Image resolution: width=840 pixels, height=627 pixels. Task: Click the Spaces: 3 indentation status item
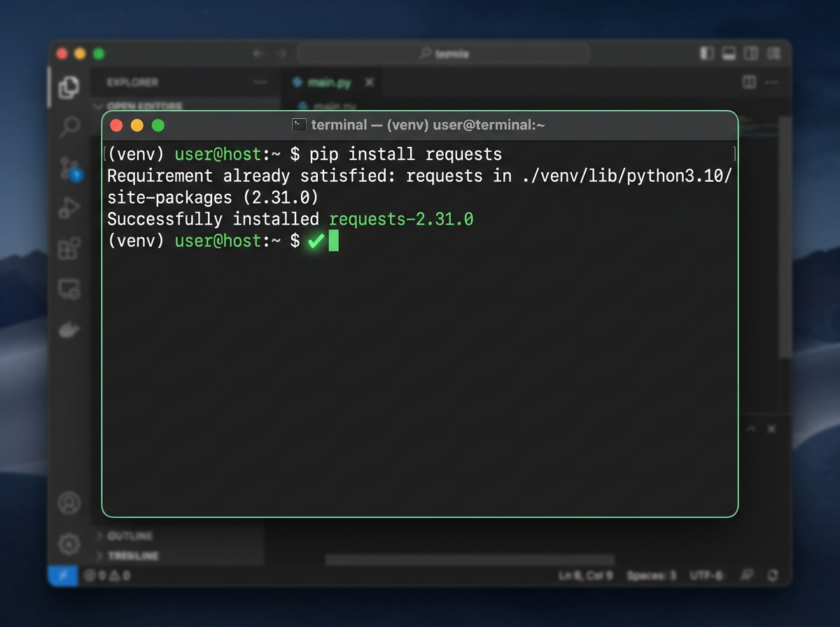[651, 576]
